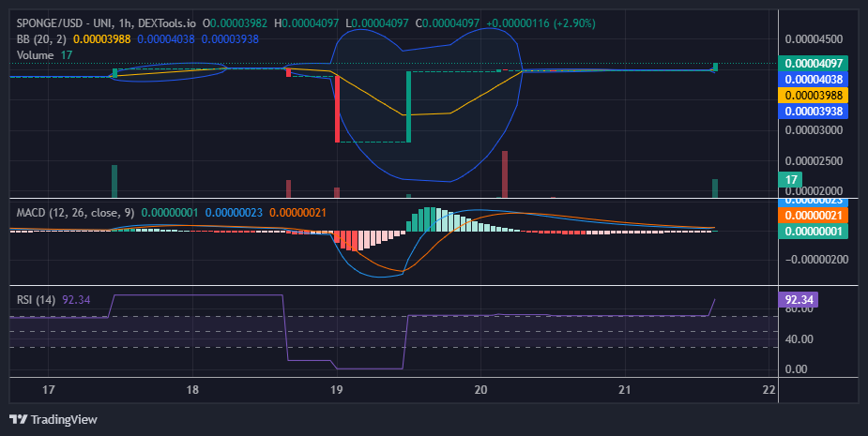868x436 pixels.
Task: Open the MACD (12, 26, close, 9) legend
Action: pyautogui.click(x=75, y=213)
